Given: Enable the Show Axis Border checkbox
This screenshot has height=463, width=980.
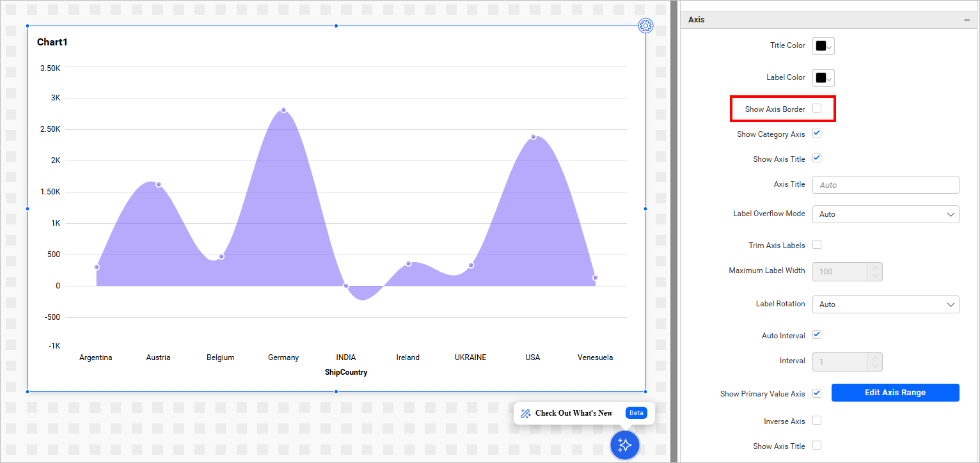Looking at the screenshot, I should click(x=817, y=109).
